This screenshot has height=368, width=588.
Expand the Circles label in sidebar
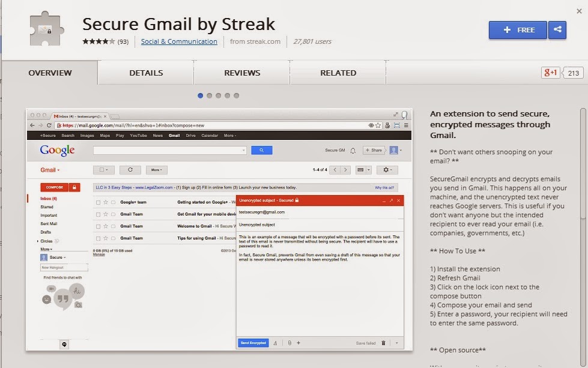click(38, 241)
